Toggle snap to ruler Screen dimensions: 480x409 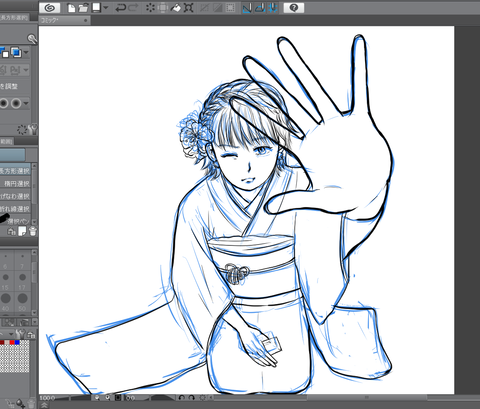coord(247,8)
